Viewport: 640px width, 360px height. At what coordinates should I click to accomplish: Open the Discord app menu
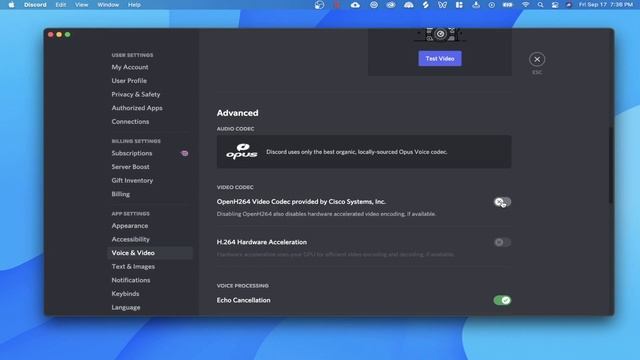[x=35, y=5]
